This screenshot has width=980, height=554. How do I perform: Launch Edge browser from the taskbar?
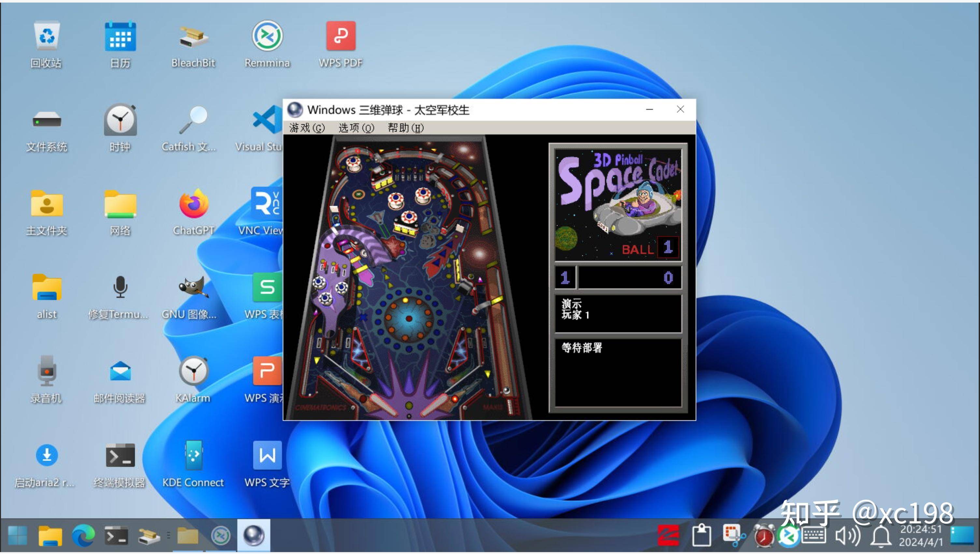(x=83, y=536)
